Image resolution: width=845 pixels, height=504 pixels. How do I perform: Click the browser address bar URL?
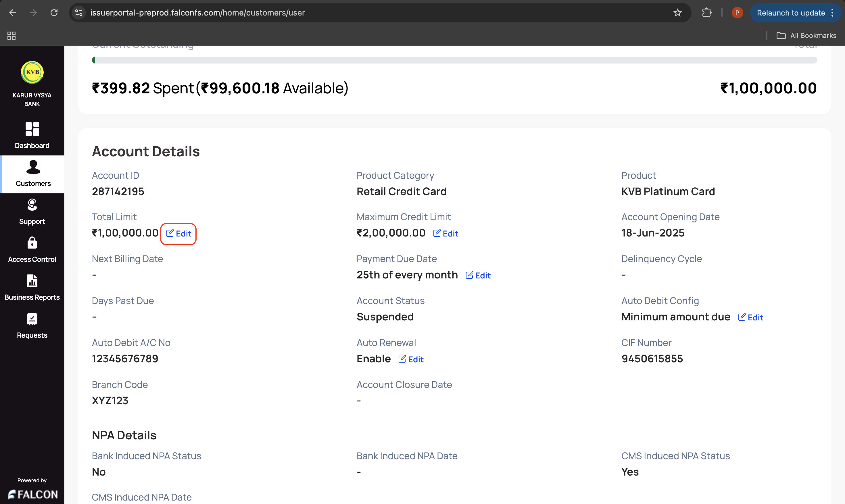coord(197,13)
